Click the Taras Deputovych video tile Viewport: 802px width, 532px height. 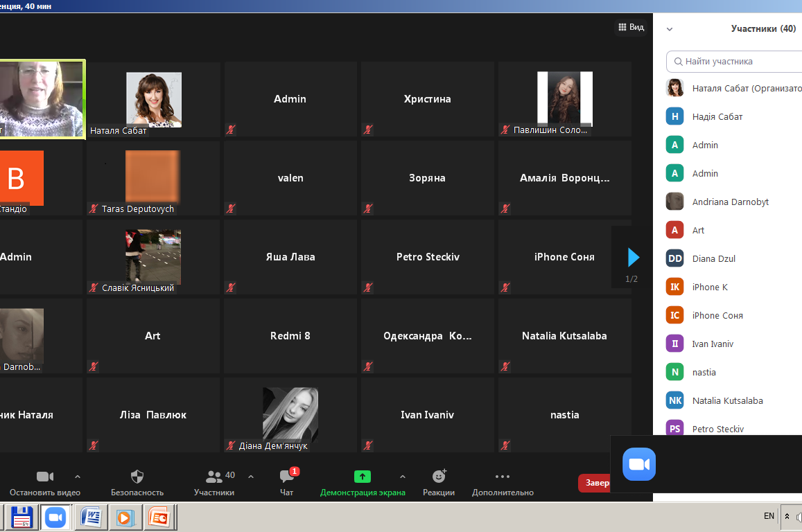tap(152, 178)
